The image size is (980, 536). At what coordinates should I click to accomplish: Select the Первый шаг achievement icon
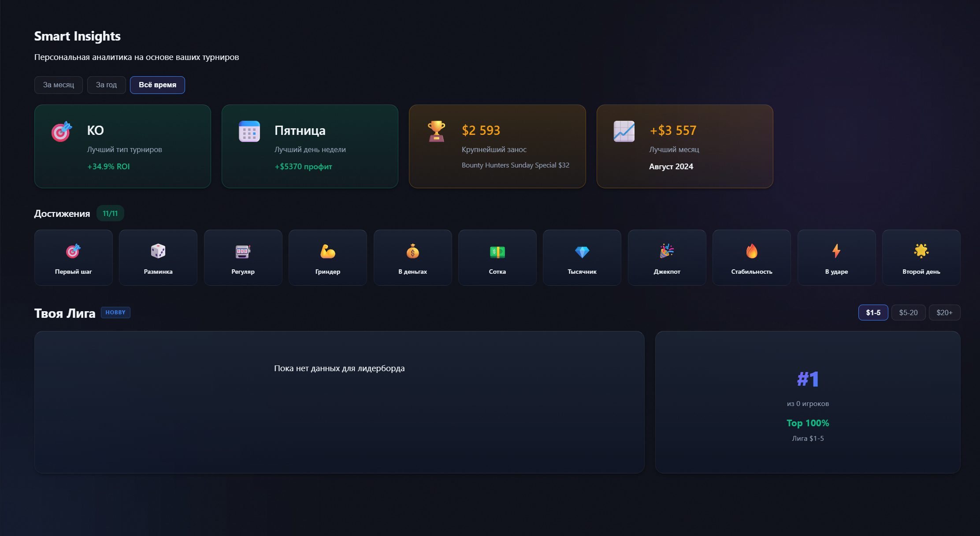pyautogui.click(x=73, y=257)
